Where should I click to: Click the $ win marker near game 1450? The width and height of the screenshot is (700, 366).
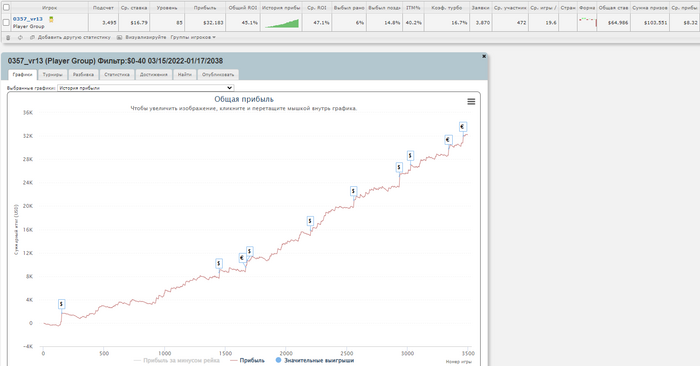[219, 263]
